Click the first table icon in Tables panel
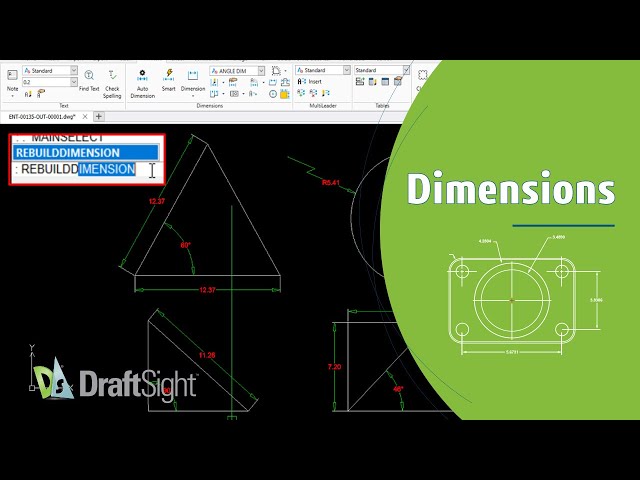Screen dimensions: 640x480 click(360, 82)
